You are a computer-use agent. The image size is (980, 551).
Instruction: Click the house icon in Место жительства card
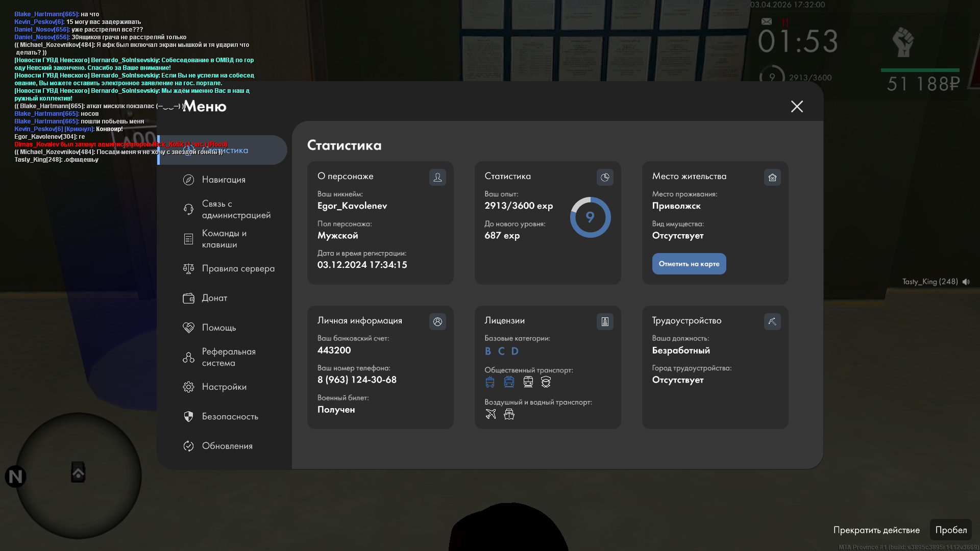772,177
